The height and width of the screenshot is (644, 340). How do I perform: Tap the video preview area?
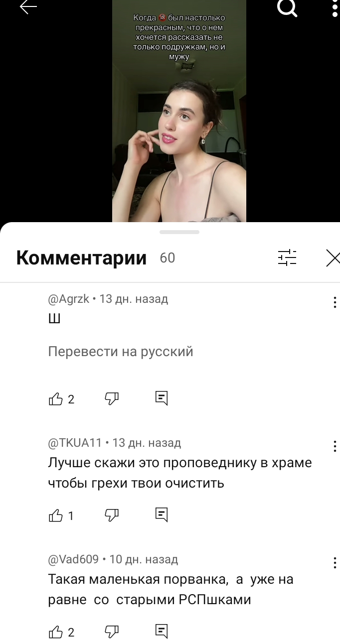click(x=179, y=111)
